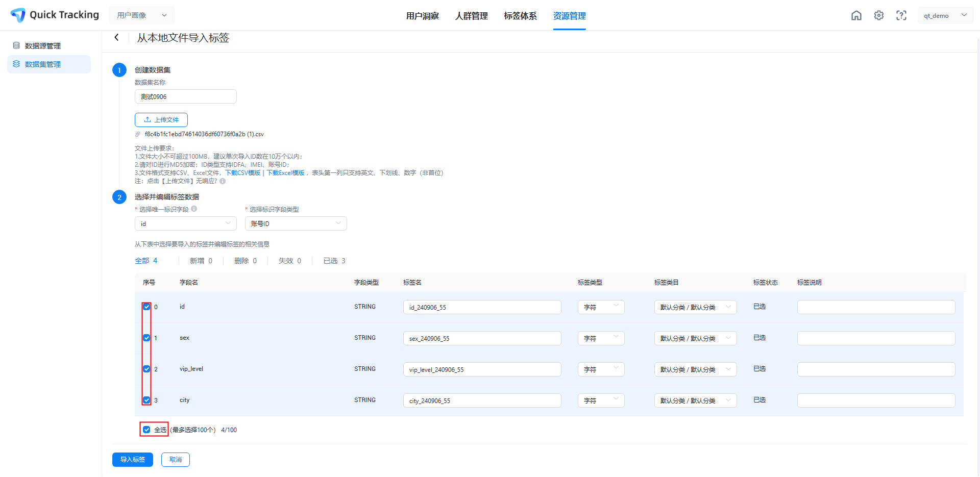The width and height of the screenshot is (980, 477).
Task: Click the 数据集管理 layers icon
Action: pos(16,64)
